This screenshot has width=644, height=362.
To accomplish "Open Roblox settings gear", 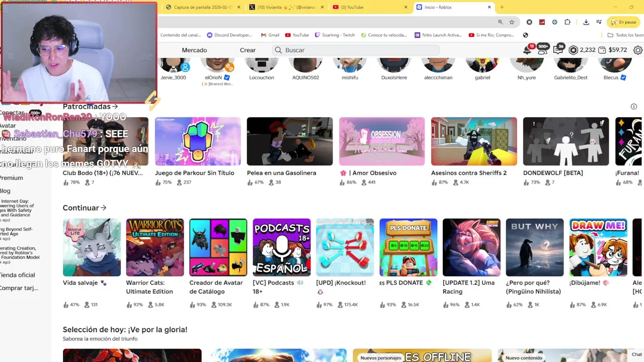I will (638, 50).
